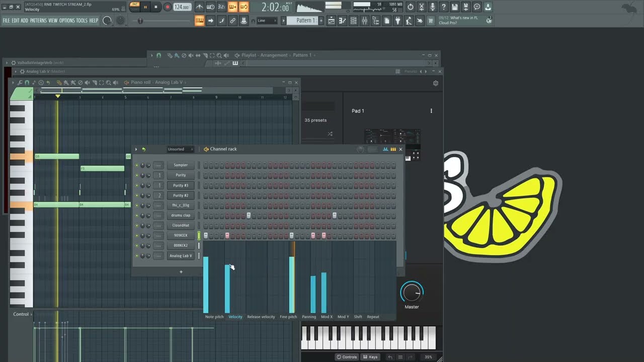Select the 909KICK channel button
This screenshot has width=644, height=362.
pos(181,235)
